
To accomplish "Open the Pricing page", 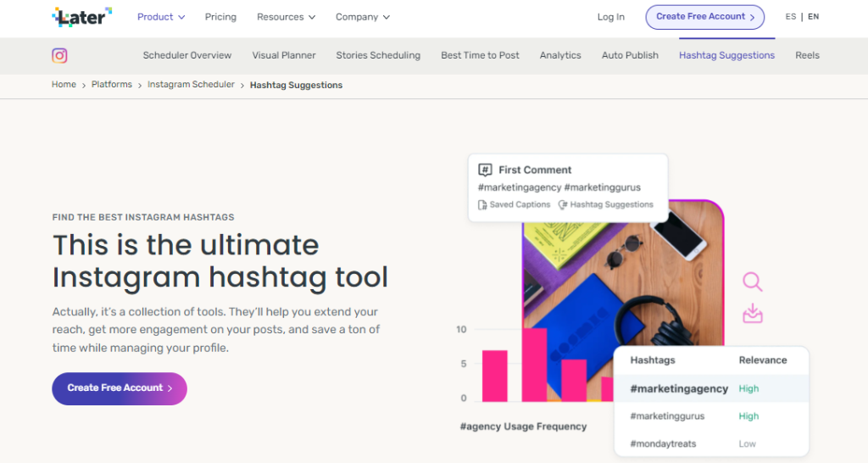I will [x=220, y=17].
